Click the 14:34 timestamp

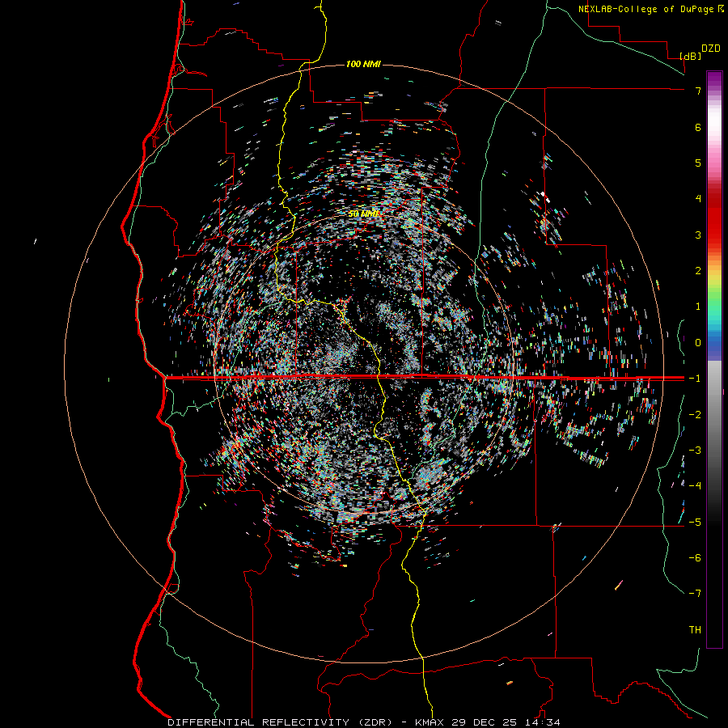(x=544, y=722)
